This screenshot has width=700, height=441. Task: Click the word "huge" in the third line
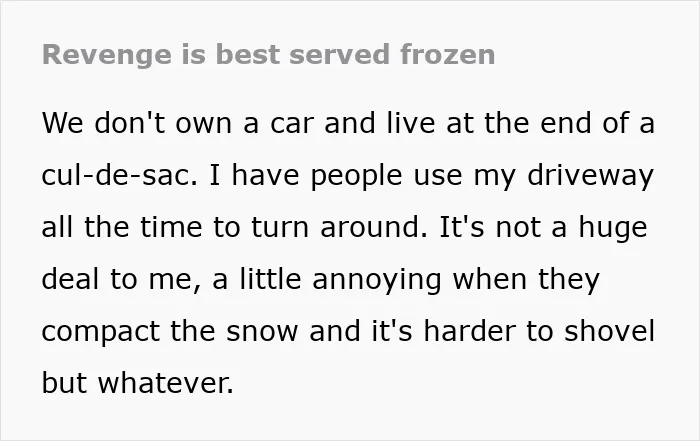point(612,229)
